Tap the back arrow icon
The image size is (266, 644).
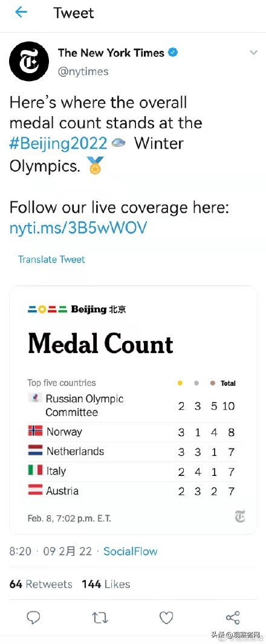pos(21,12)
